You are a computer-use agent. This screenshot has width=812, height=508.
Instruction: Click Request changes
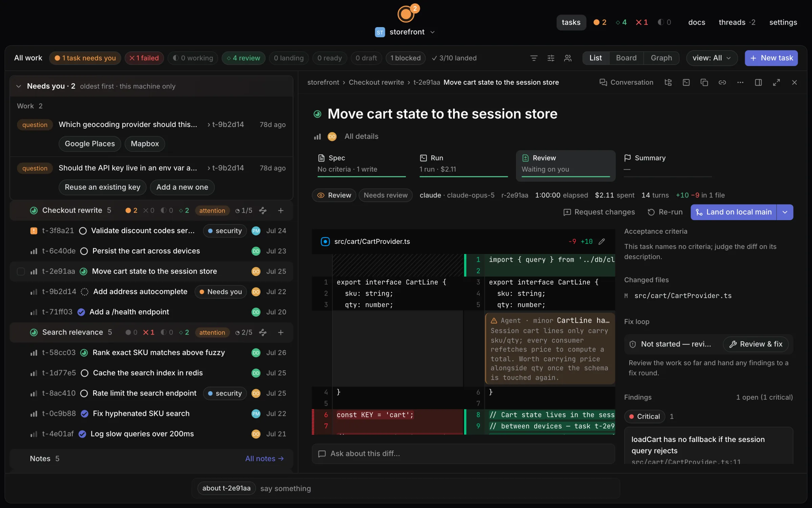click(599, 212)
